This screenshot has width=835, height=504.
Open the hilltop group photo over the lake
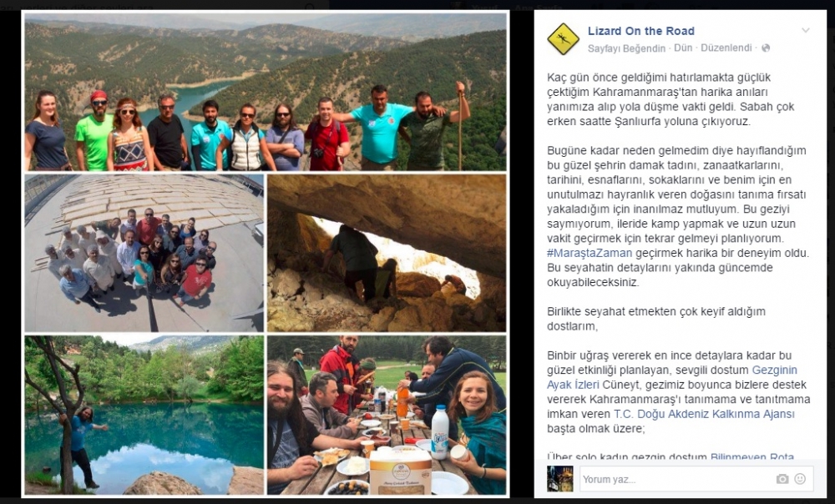pyautogui.click(x=266, y=92)
